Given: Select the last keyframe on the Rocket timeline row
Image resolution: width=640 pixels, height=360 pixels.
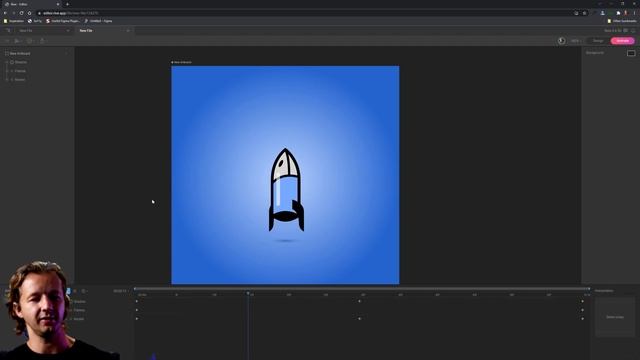Looking at the screenshot, I should point(582,318).
